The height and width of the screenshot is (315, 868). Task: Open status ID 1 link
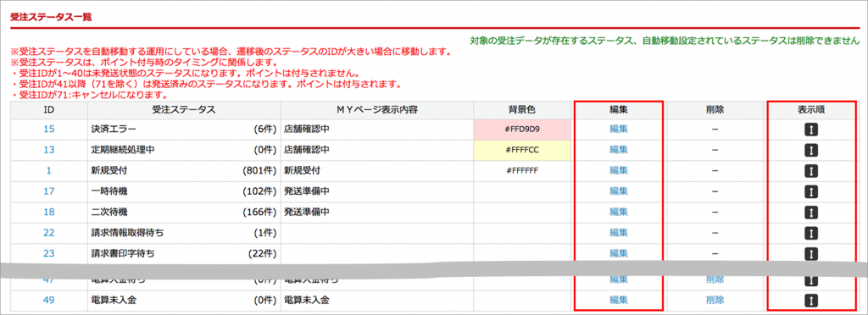(48, 170)
